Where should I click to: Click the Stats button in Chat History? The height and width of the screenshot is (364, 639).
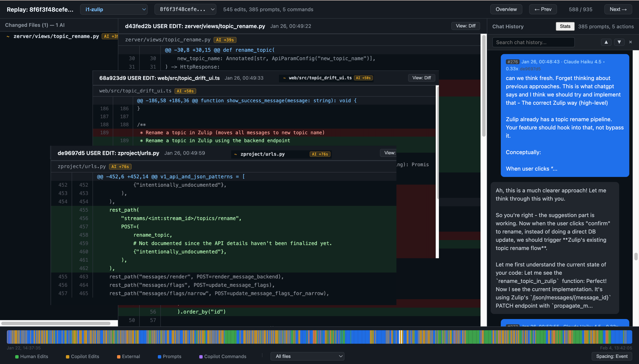tap(565, 26)
